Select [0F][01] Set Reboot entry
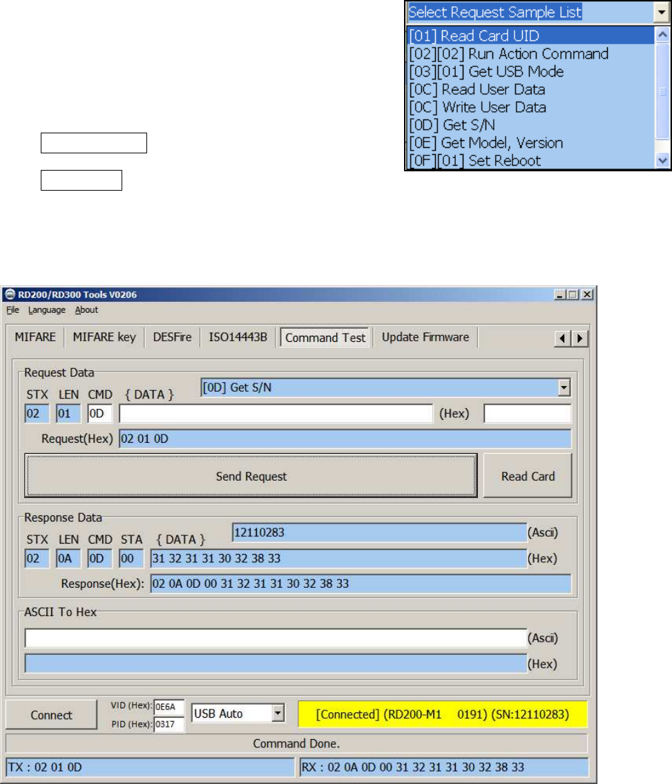 point(530,160)
